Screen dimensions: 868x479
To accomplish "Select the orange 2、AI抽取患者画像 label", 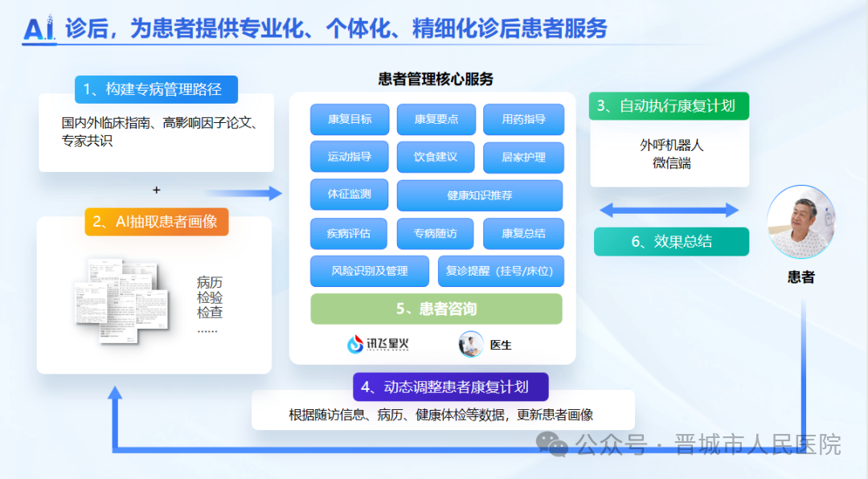I will click(x=157, y=222).
